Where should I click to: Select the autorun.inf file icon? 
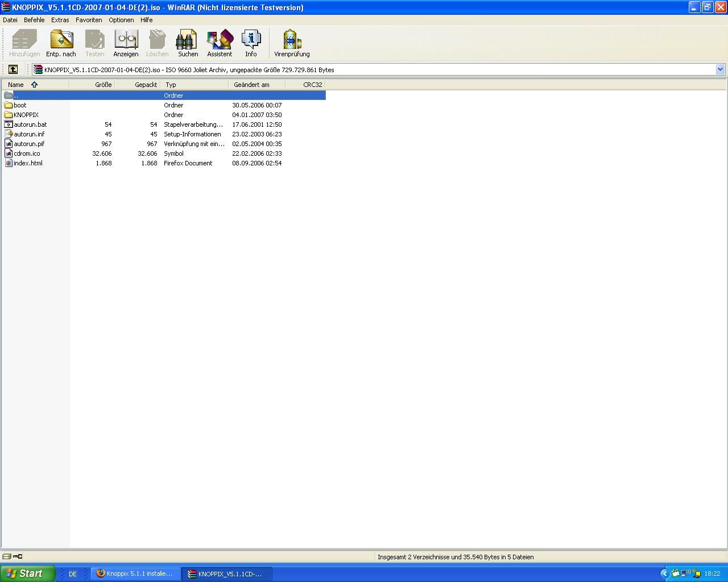[x=9, y=134]
